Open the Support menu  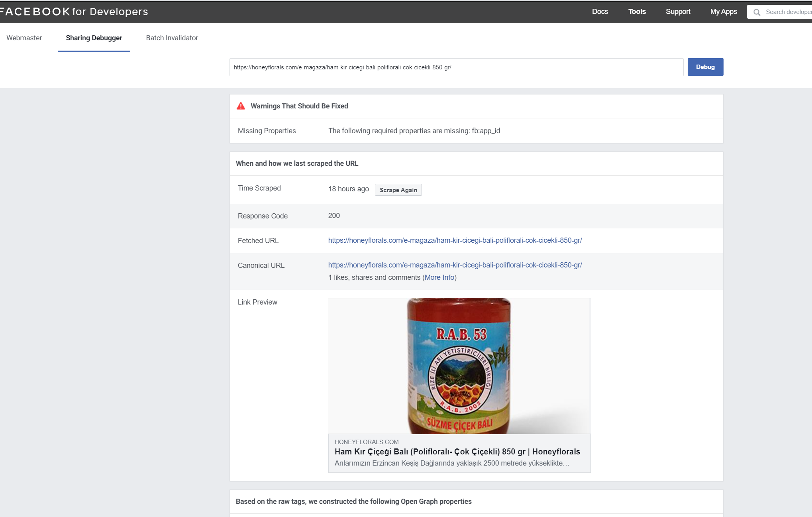pos(678,12)
